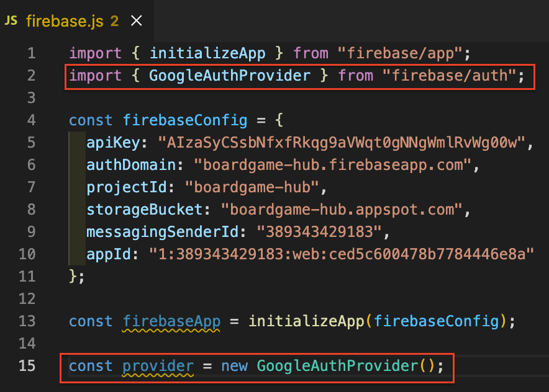The image size is (549, 392).
Task: Click the underlined provider variable
Action: click(x=158, y=366)
